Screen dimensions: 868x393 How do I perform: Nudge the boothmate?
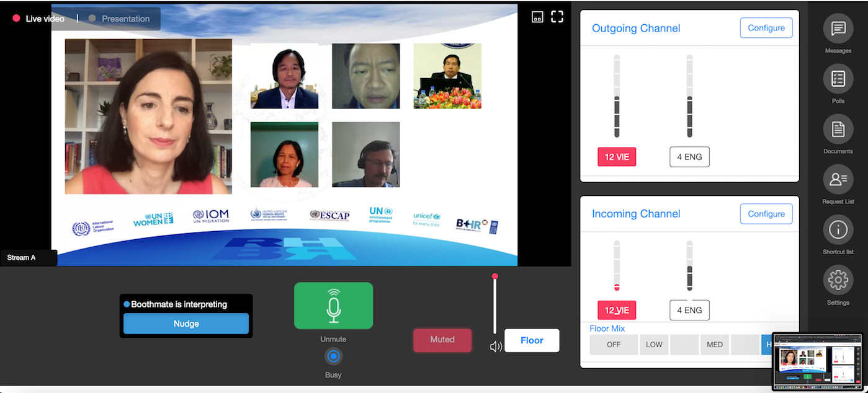pos(186,324)
